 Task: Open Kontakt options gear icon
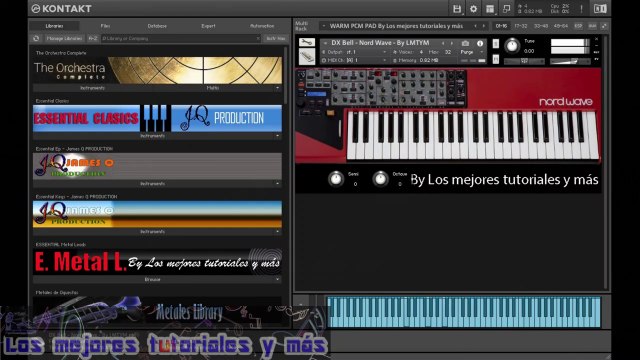[473, 9]
